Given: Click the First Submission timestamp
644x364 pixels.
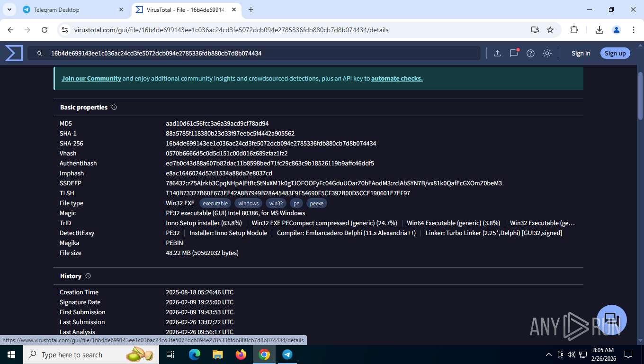Looking at the screenshot, I should (199, 312).
